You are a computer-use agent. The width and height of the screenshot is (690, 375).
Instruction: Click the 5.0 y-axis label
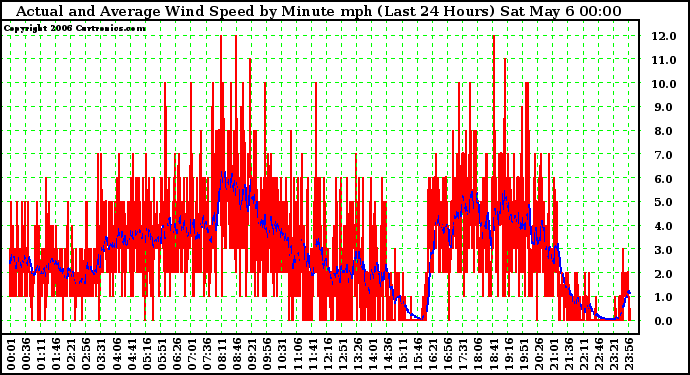point(664,202)
